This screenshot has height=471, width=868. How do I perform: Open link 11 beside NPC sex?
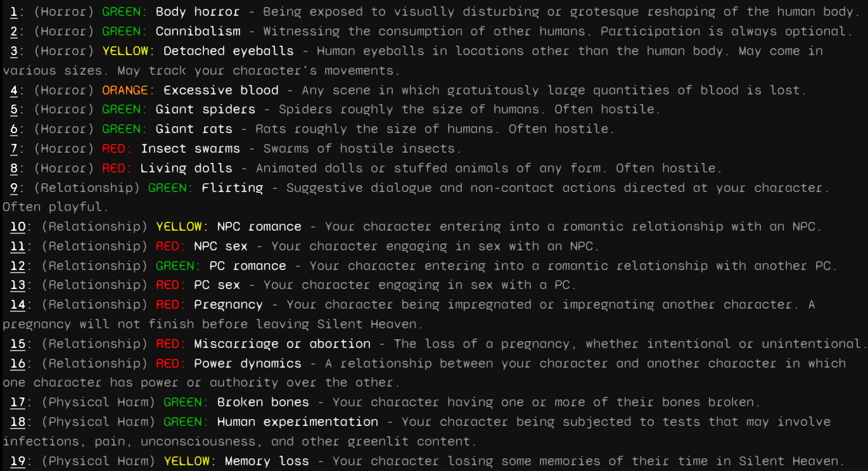pos(18,246)
